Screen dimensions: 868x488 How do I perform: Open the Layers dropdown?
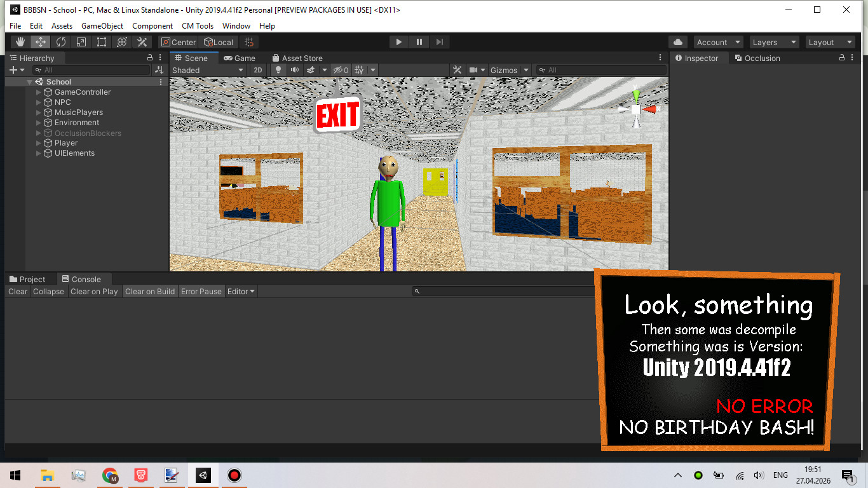pos(774,42)
